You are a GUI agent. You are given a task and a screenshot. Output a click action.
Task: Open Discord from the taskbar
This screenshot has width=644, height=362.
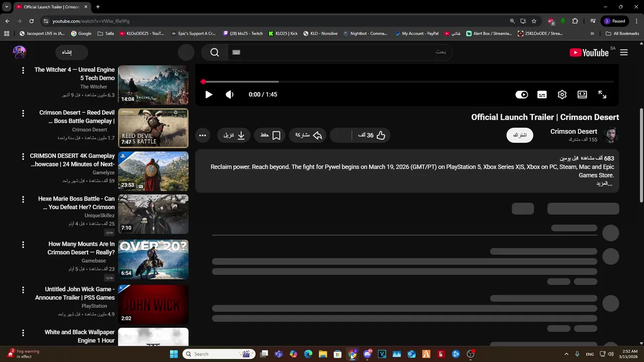point(367,354)
